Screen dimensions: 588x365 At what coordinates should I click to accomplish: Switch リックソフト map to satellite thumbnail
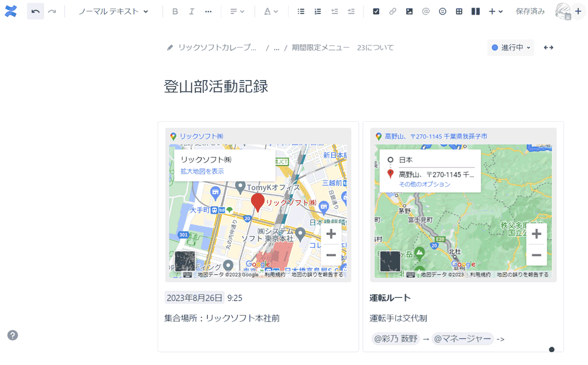pyautogui.click(x=185, y=261)
